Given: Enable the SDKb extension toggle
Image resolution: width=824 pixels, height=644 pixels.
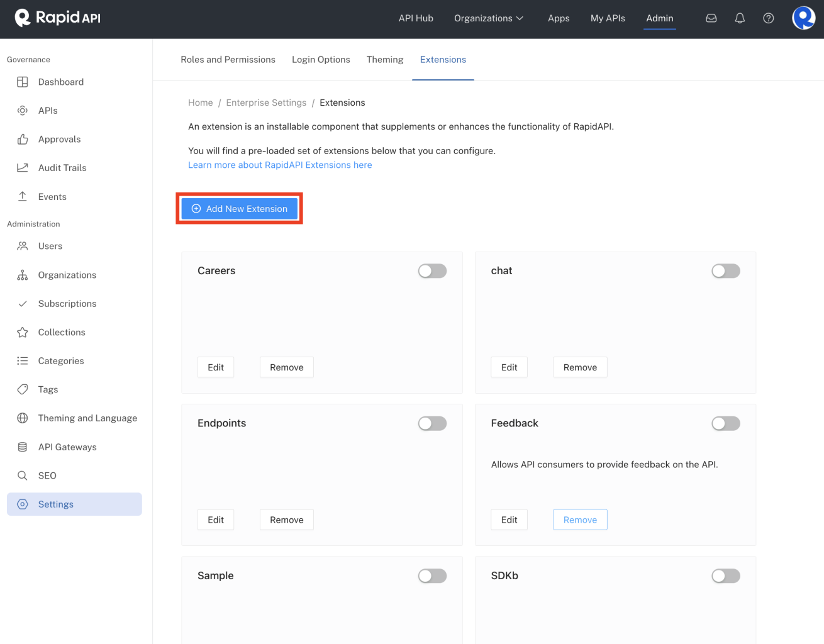Looking at the screenshot, I should coord(726,576).
